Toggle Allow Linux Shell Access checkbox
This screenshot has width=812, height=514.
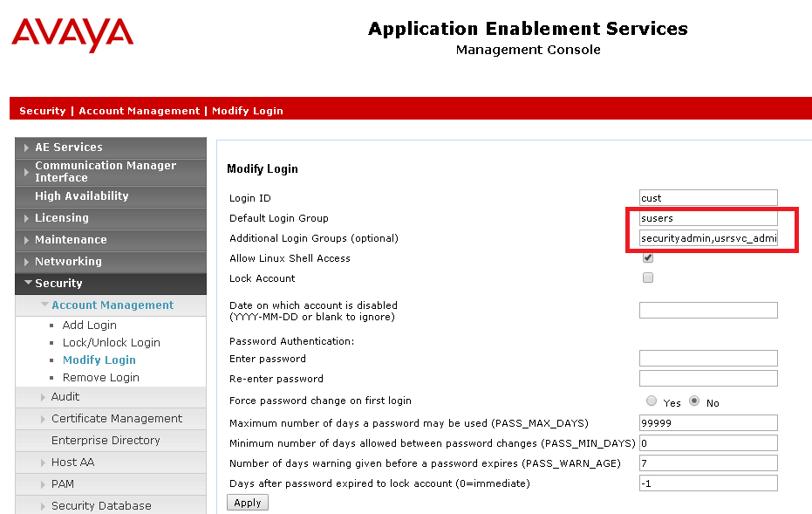coord(648,257)
